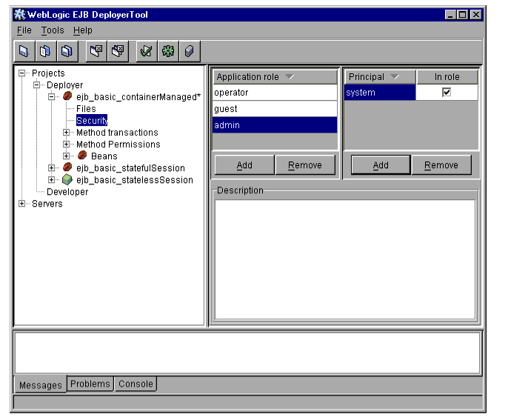Select the admin application role
Image resolution: width=528 pixels, height=420 pixels.
pyautogui.click(x=275, y=125)
